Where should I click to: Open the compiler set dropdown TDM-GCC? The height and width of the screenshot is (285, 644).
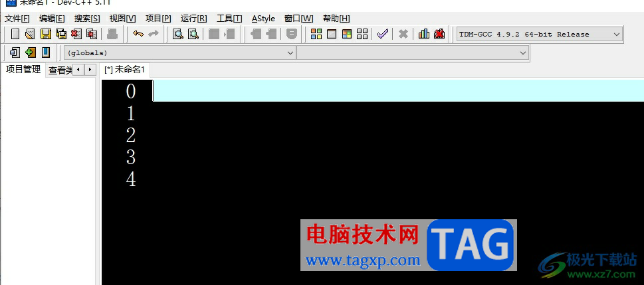point(540,35)
